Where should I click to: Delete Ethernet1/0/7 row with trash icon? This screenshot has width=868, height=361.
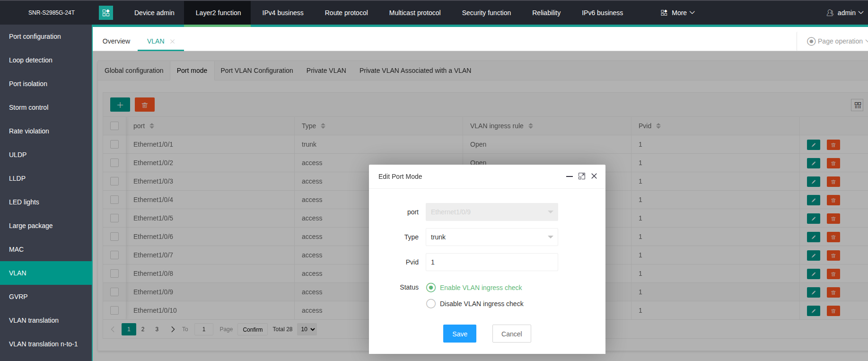tap(833, 255)
